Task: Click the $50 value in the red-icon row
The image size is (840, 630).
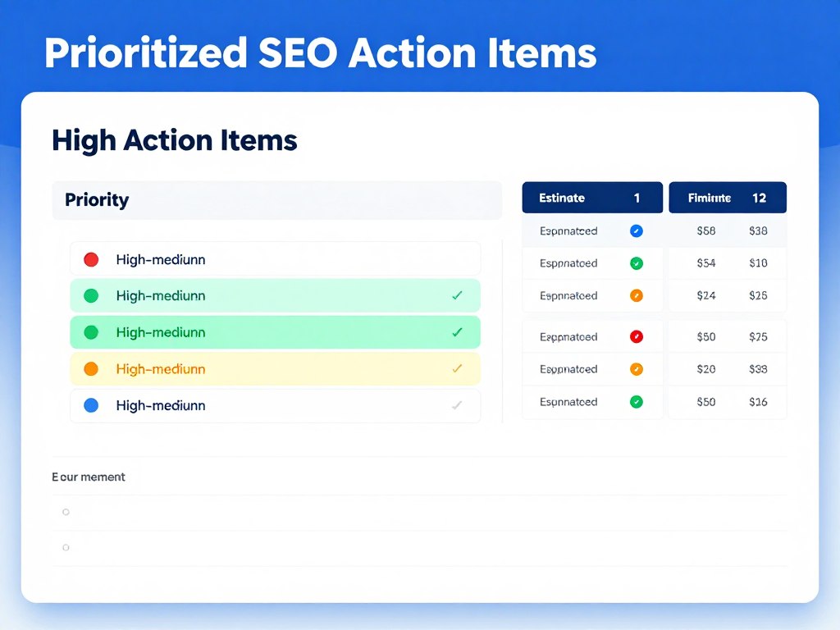Action: [x=706, y=337]
